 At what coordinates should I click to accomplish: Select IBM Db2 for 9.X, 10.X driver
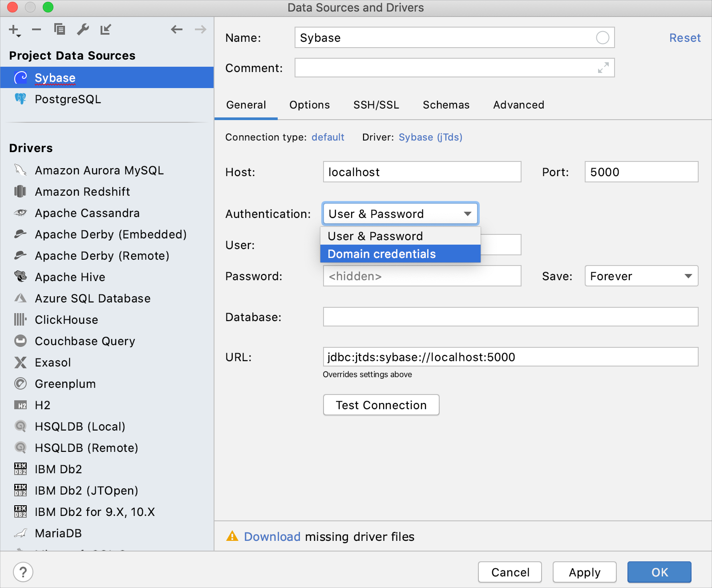[x=107, y=511]
